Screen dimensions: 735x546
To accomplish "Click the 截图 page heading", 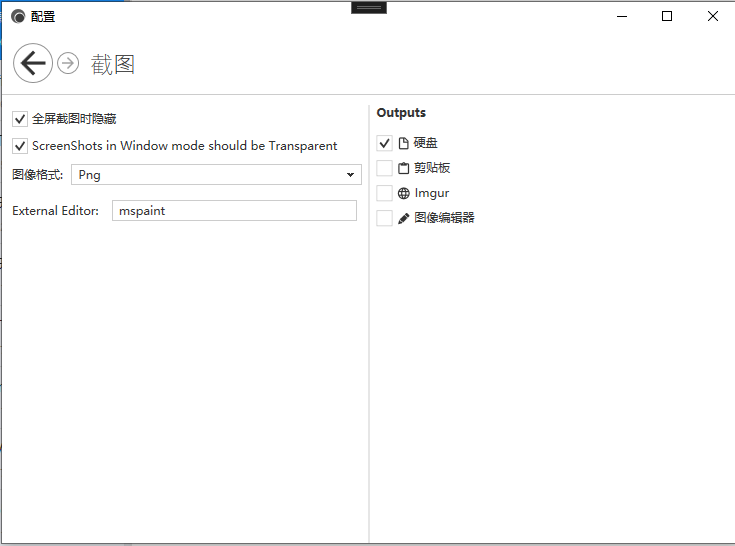I will click(113, 64).
